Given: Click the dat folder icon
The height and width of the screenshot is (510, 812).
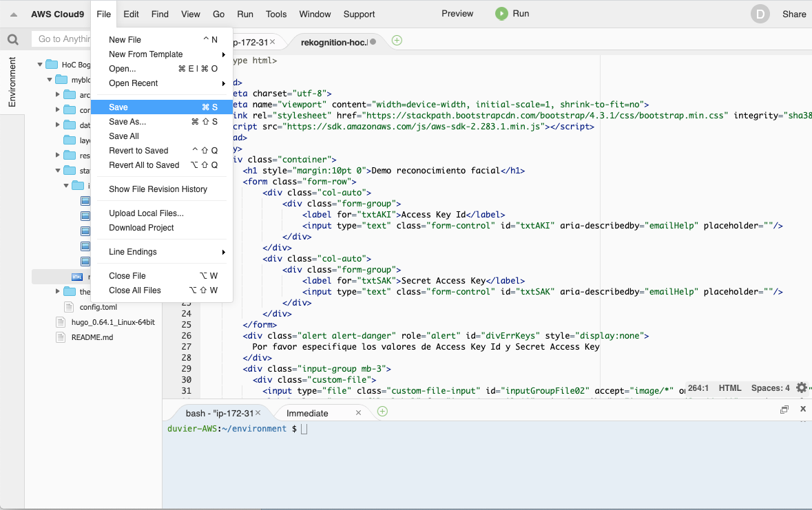Looking at the screenshot, I should [70, 125].
